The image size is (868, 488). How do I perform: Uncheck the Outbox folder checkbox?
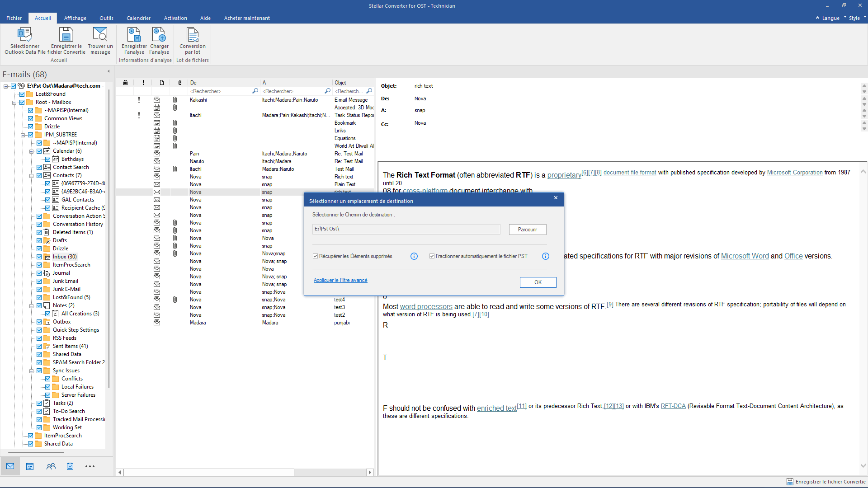(x=39, y=322)
